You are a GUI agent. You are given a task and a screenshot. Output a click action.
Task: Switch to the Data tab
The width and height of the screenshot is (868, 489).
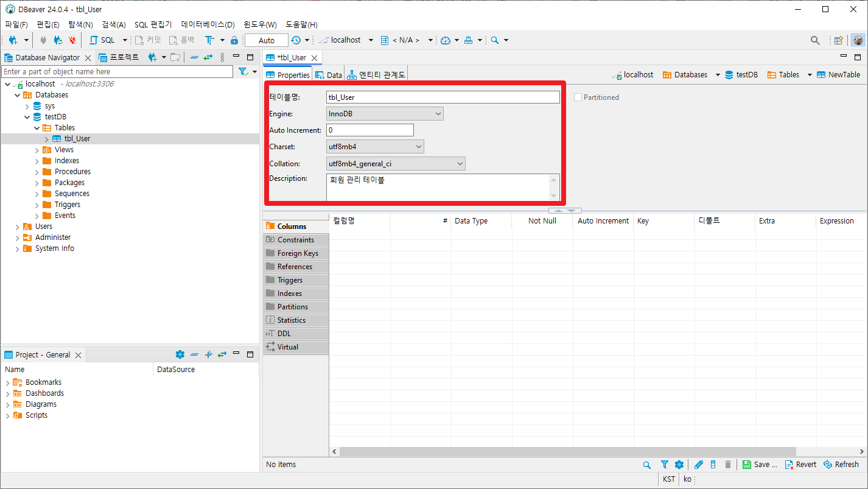328,75
